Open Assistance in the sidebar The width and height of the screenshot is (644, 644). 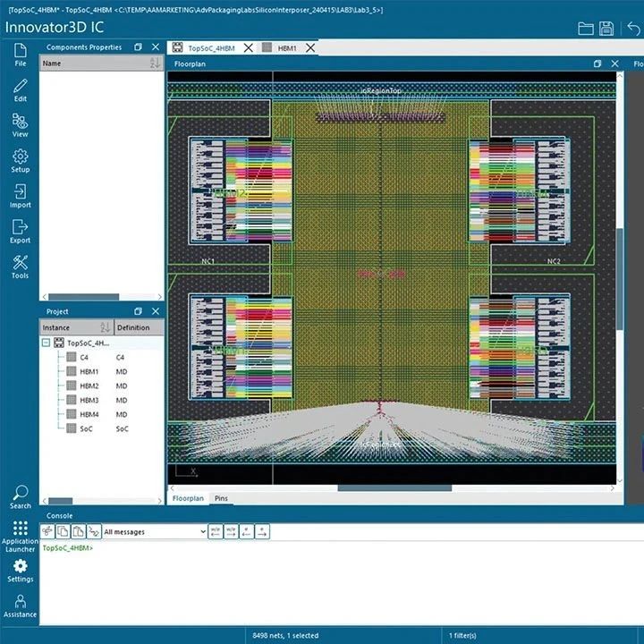(20, 606)
